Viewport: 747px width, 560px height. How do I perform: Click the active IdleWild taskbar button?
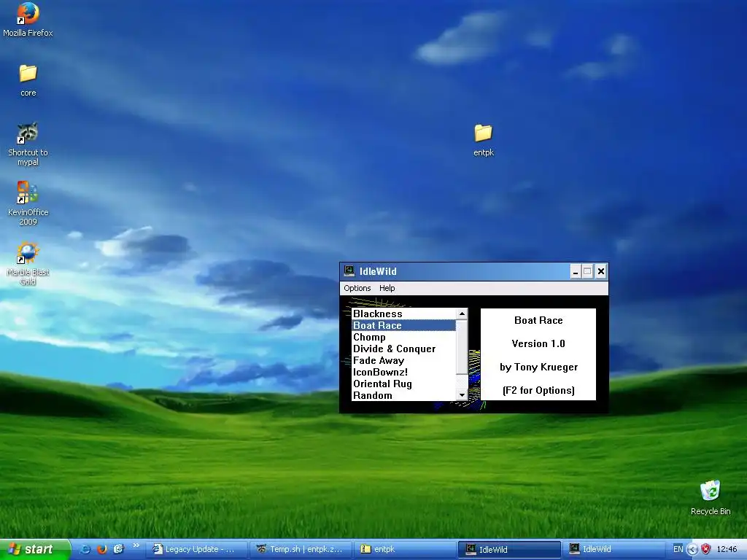(509, 549)
